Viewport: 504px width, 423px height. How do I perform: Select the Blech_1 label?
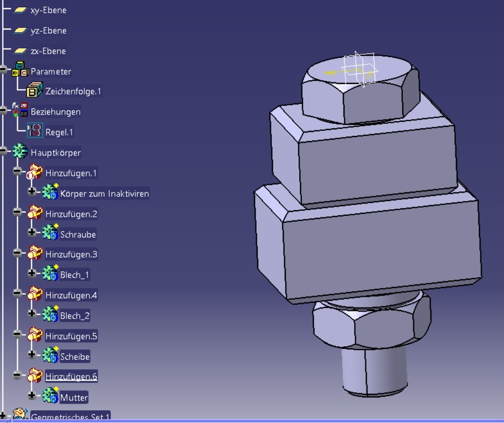tap(75, 275)
